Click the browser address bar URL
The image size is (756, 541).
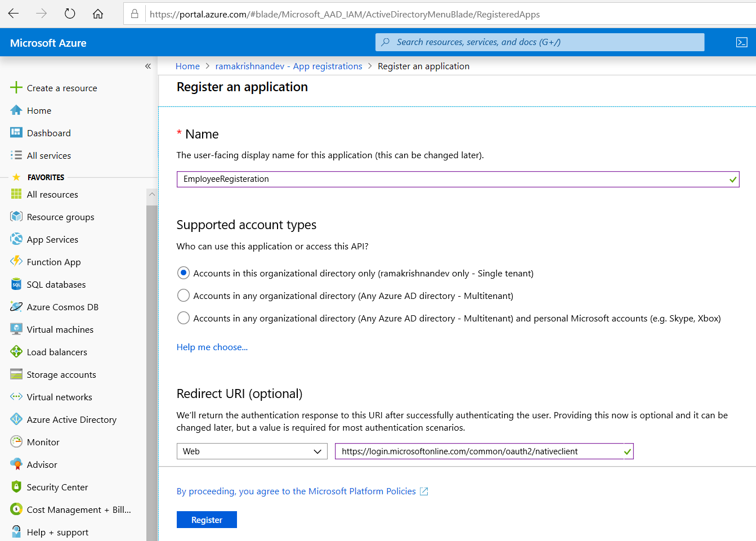345,15
